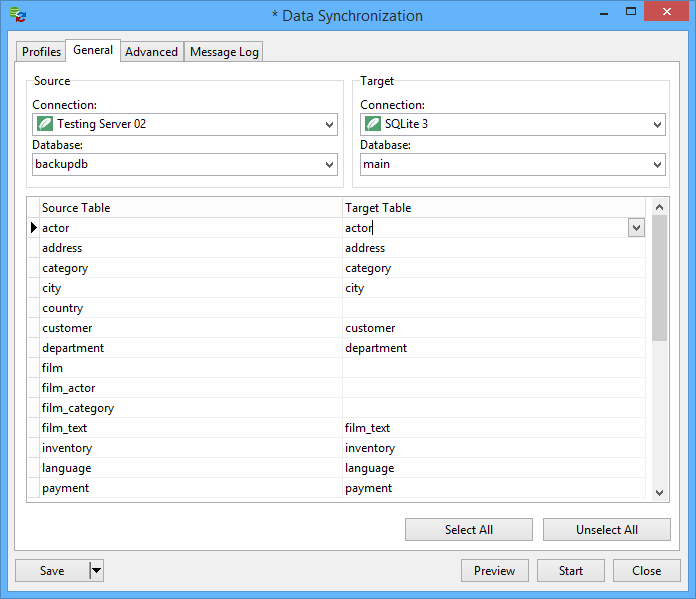
Task: Open the Save button's dropdown arrow
Action: (96, 571)
